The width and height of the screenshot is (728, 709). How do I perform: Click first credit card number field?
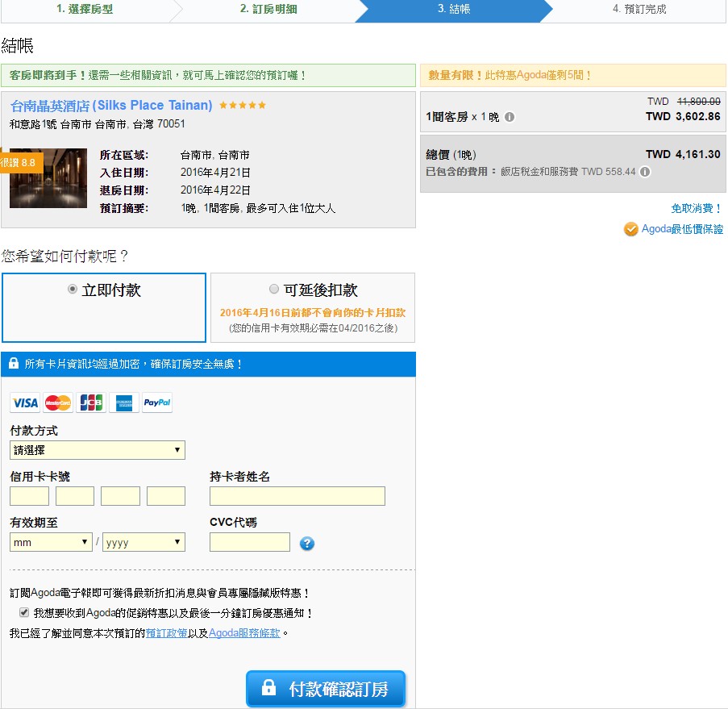point(29,496)
